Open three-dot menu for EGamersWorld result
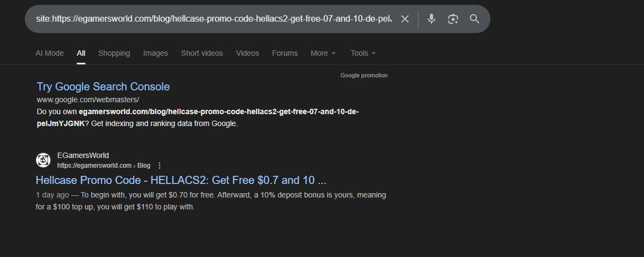Image resolution: width=644 pixels, height=257 pixels. point(160,166)
